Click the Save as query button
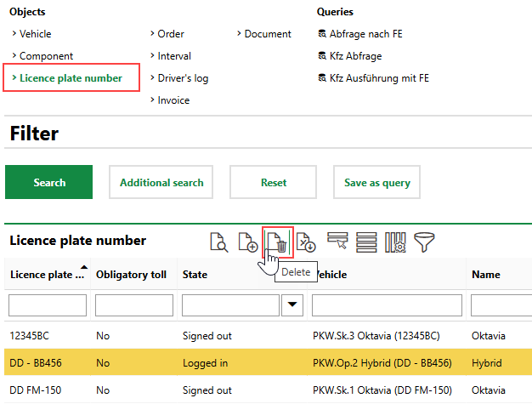Viewport: 532px width, 404px height. pos(377,182)
